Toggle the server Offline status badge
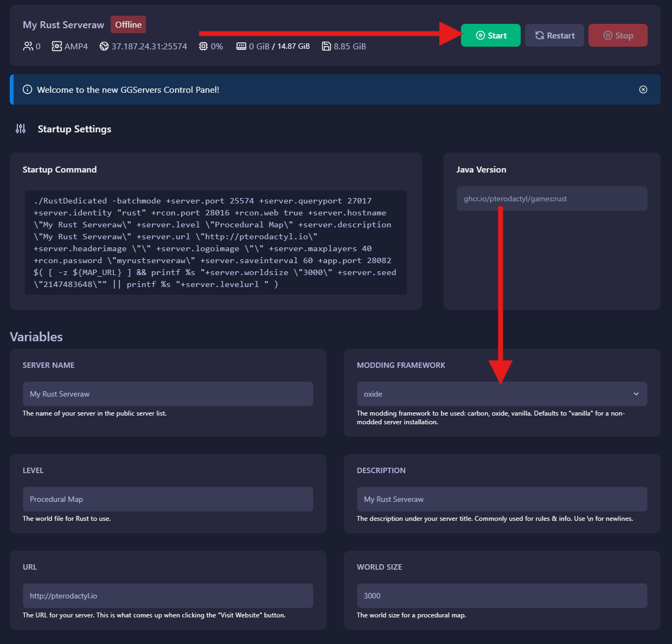 (x=128, y=24)
